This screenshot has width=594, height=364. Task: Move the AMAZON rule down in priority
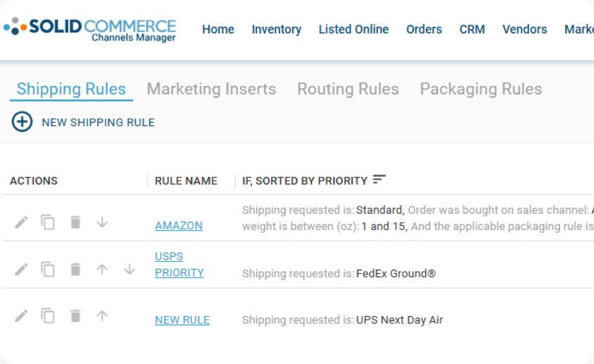click(x=102, y=222)
